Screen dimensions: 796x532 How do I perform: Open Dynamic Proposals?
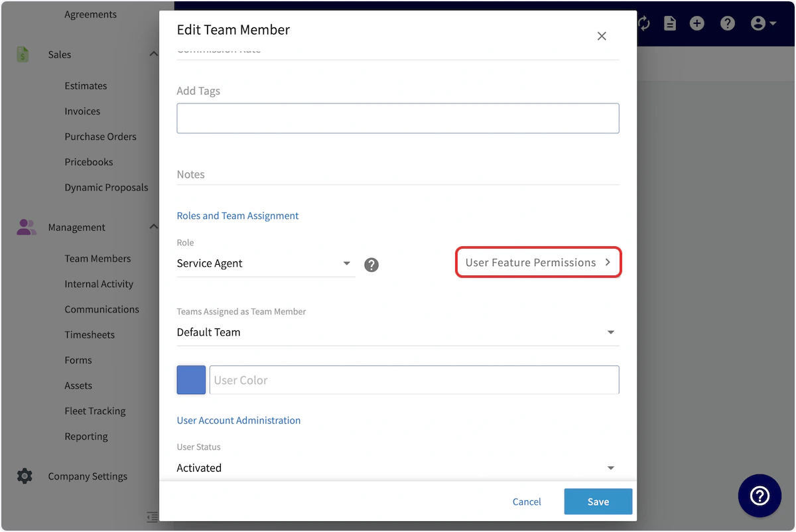tap(106, 187)
